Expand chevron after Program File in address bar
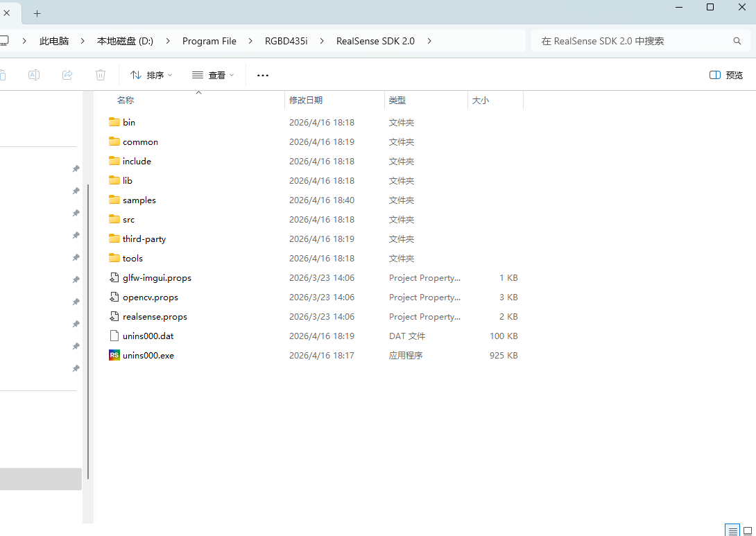This screenshot has width=756, height=536. tap(250, 41)
